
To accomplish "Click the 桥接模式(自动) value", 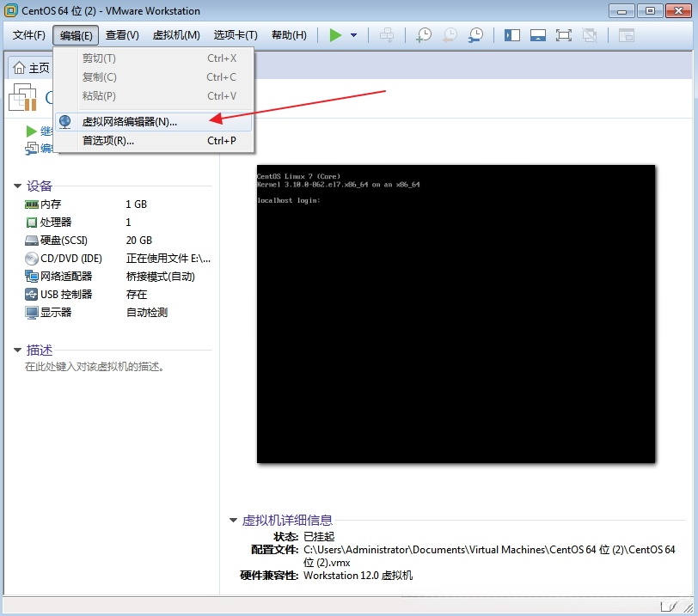I will pyautogui.click(x=160, y=276).
